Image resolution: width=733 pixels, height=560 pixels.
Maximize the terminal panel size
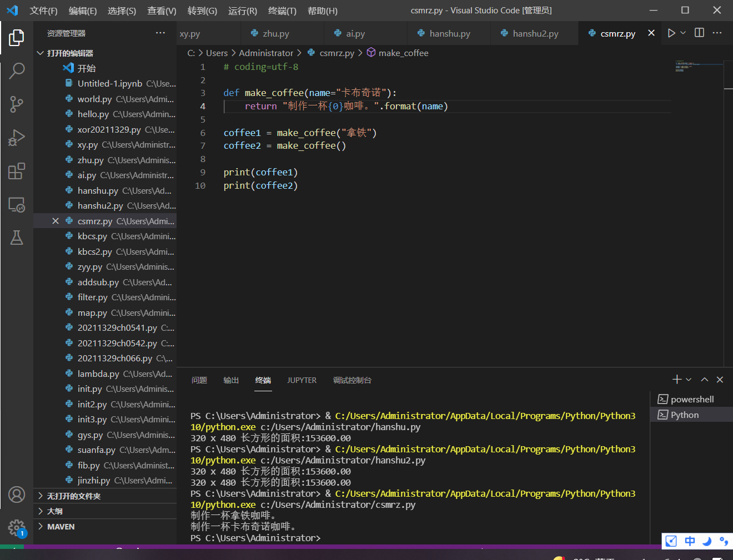[704, 380]
